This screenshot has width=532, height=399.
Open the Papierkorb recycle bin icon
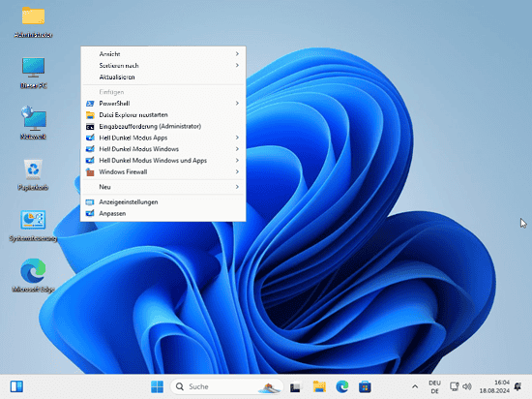pyautogui.click(x=33, y=174)
